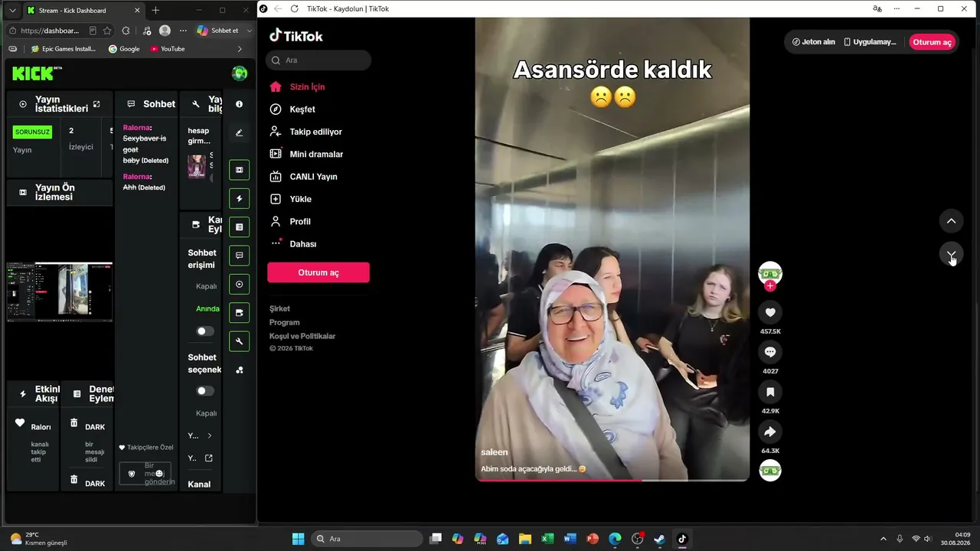Toggle the stream statistics play icon in Kick's rail

(x=240, y=285)
